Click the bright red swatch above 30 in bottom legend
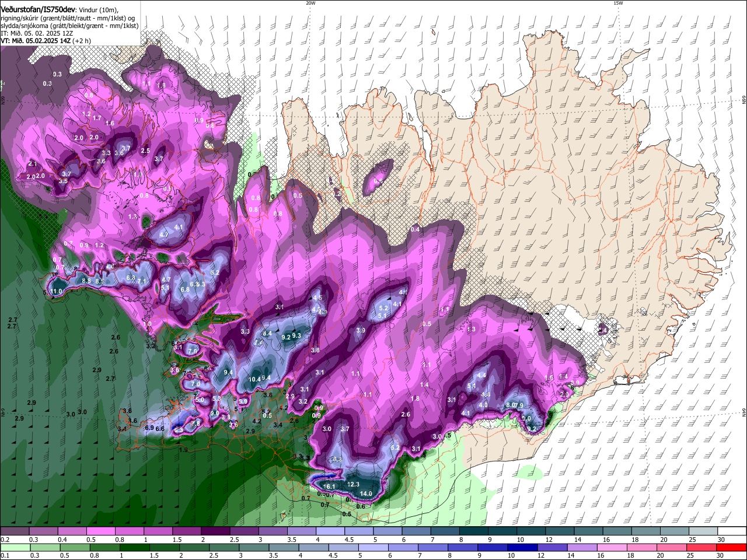 click(731, 547)
